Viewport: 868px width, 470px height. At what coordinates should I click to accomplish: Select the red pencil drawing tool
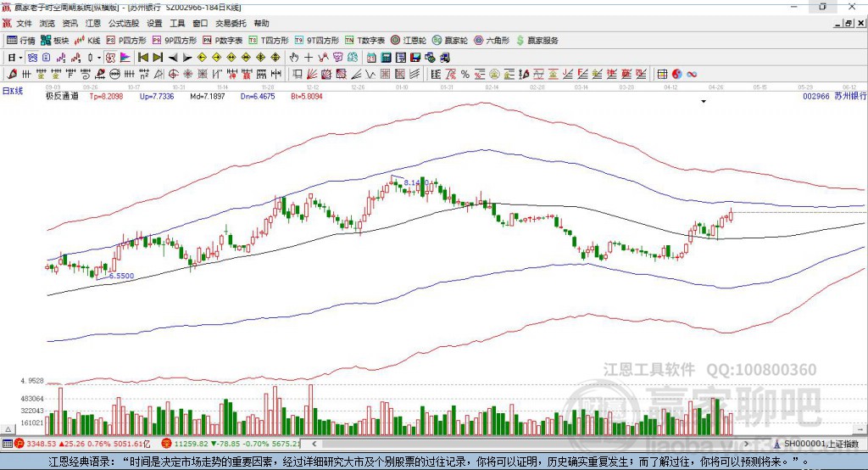coord(12,74)
